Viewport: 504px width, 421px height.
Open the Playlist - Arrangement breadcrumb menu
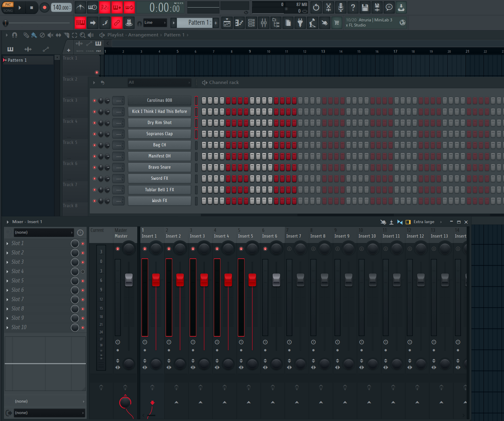pos(133,35)
